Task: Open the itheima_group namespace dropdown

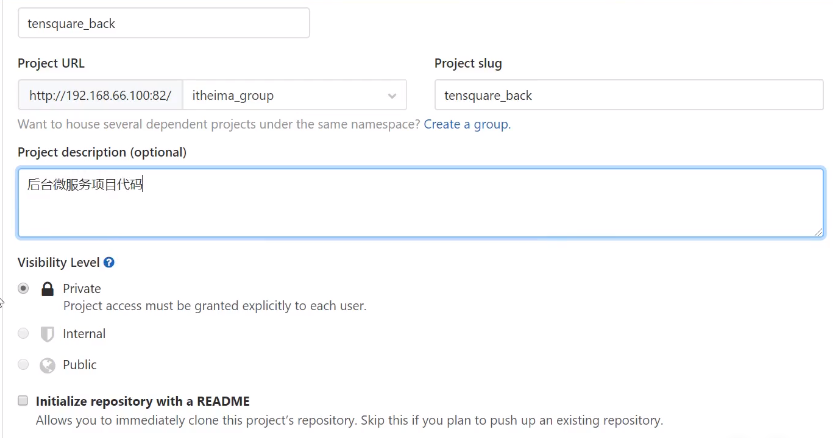Action: point(295,95)
